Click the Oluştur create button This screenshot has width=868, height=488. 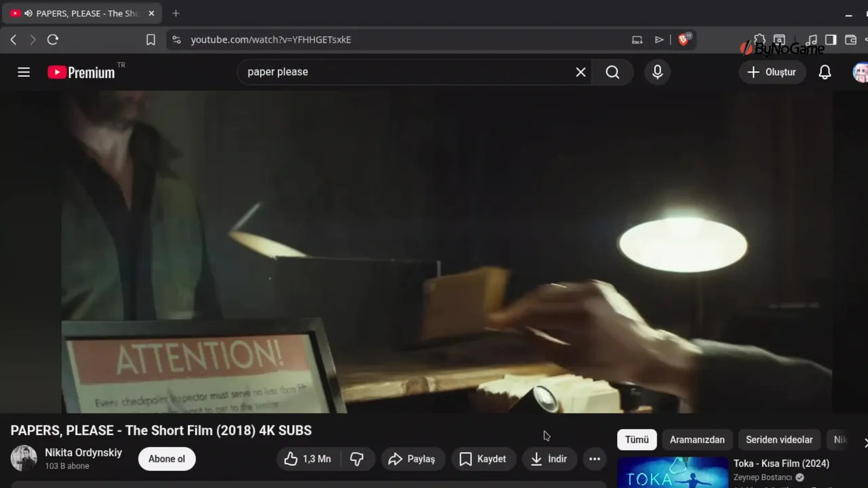(x=772, y=72)
